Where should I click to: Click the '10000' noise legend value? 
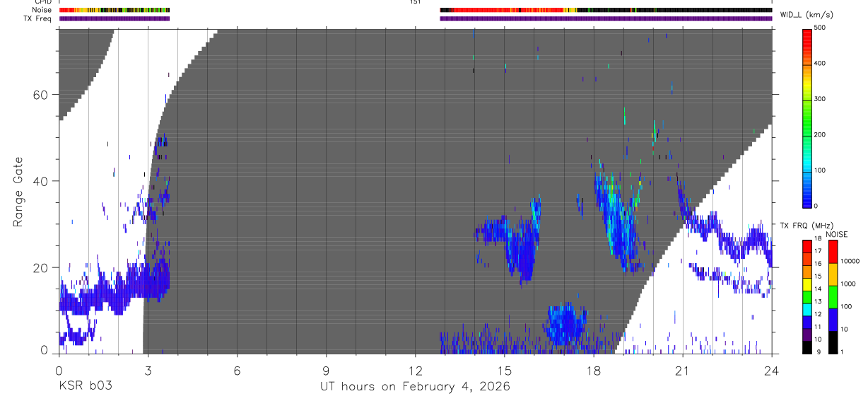(850, 260)
